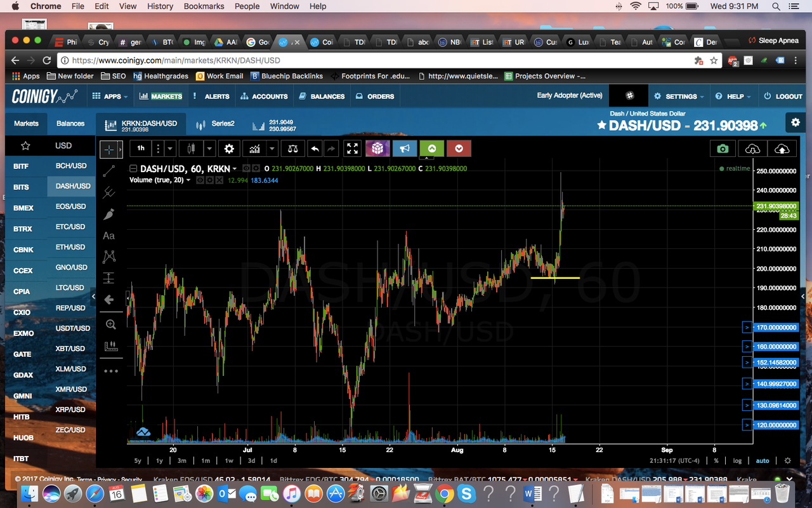Open the top-right panel settings gear
The image size is (812, 508).
(x=796, y=123)
